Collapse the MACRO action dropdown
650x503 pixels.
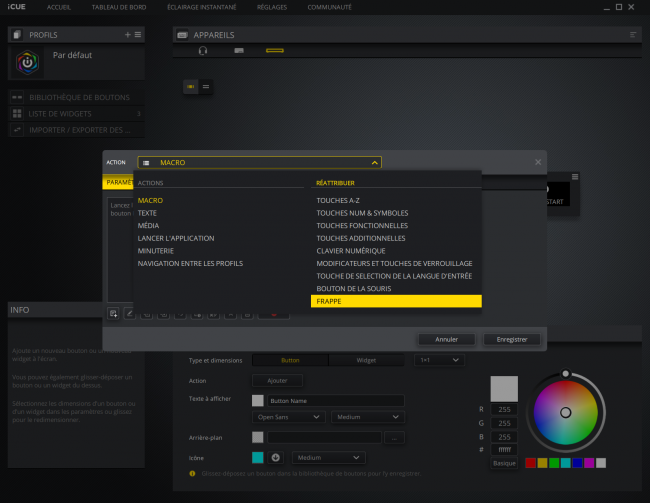[x=374, y=162]
